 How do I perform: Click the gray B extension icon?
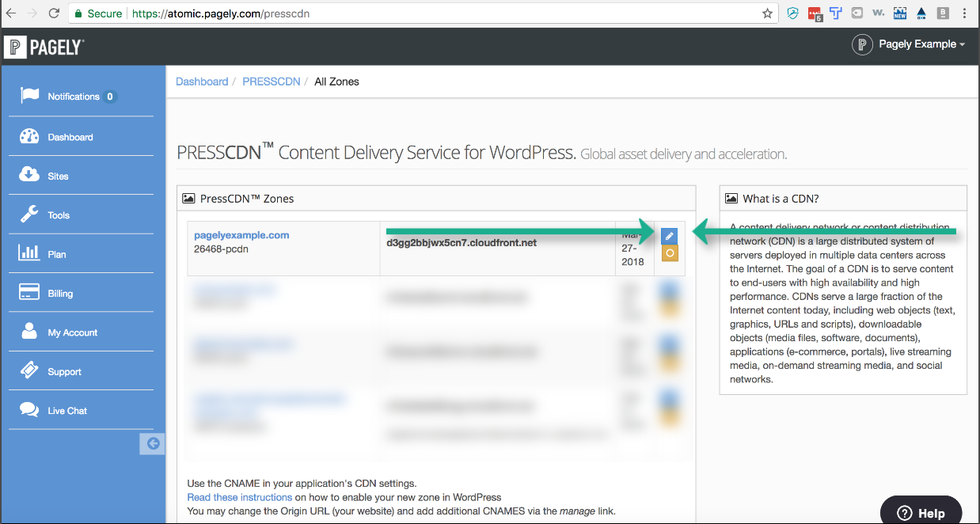pyautogui.click(x=942, y=13)
